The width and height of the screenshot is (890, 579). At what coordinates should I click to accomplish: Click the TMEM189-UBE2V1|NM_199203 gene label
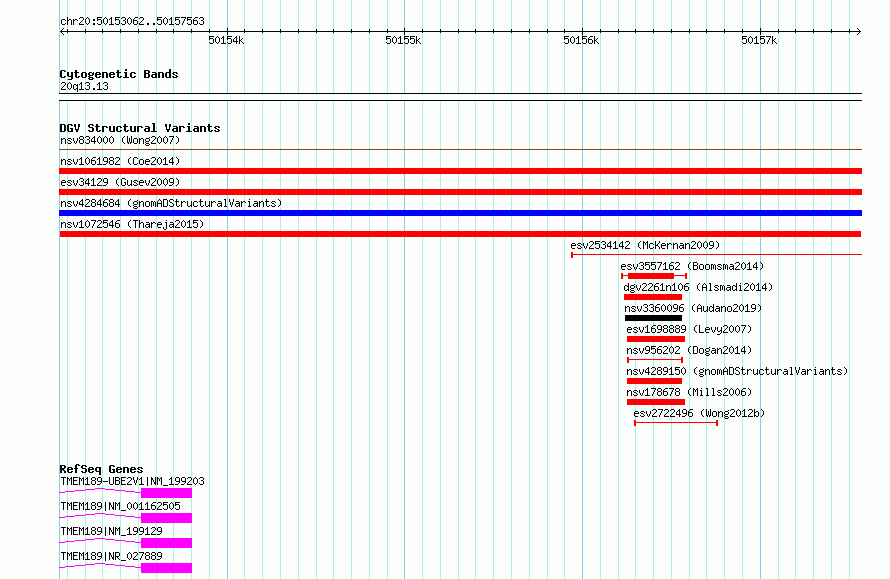click(132, 481)
